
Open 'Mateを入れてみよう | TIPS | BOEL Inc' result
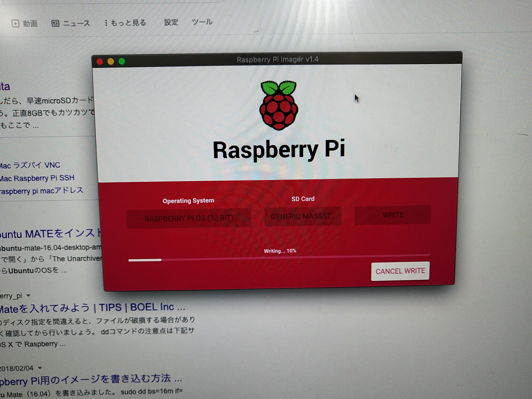coord(92,308)
